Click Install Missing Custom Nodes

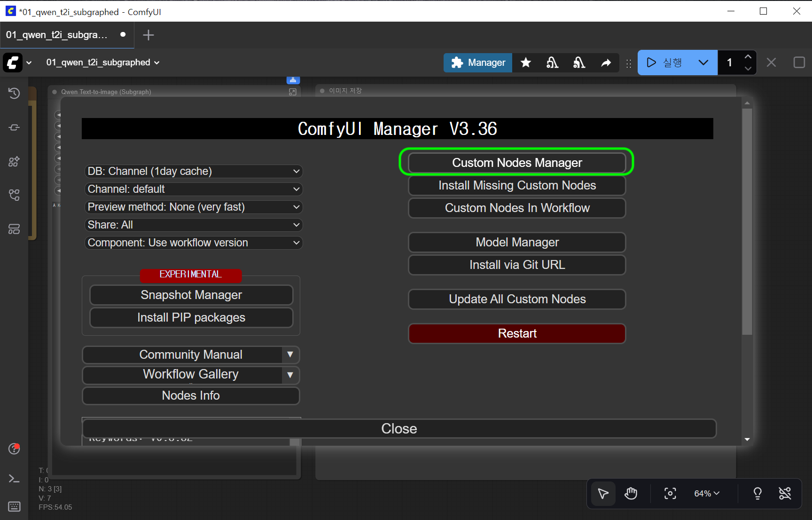[x=517, y=185]
